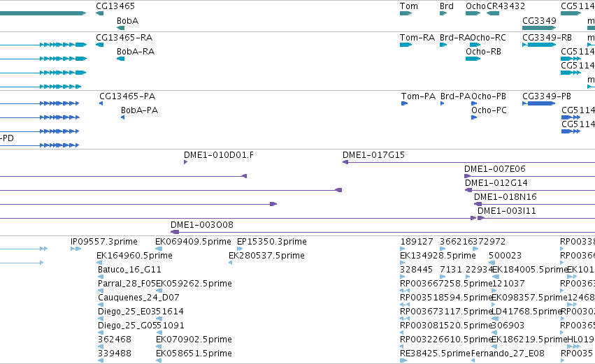595x364 pixels.
Task: Click the DME1-010D01.F BAC label
Action: (x=219, y=155)
